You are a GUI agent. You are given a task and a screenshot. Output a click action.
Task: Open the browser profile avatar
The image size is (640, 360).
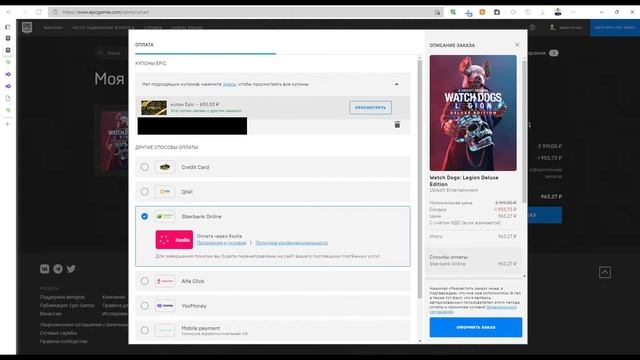[x=558, y=12]
